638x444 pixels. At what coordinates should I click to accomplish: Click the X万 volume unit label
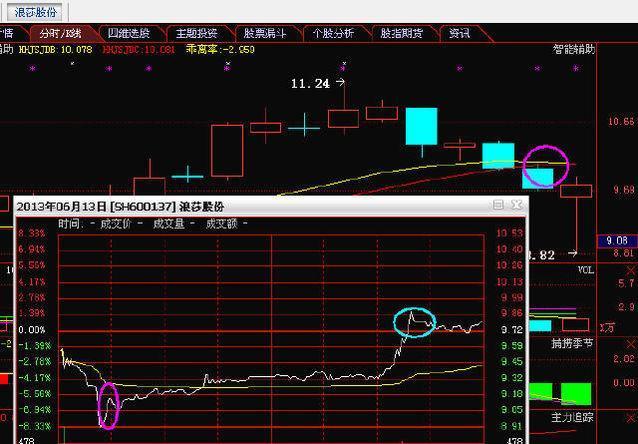pyautogui.click(x=607, y=328)
